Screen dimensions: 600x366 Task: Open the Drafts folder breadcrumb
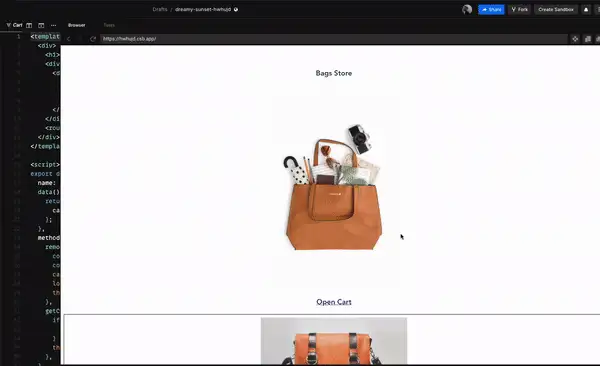160,9
